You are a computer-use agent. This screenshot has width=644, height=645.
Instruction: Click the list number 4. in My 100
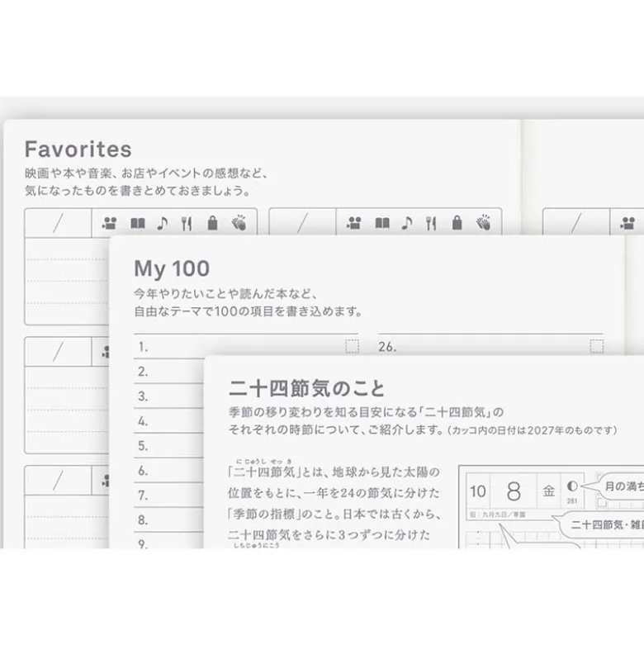(x=143, y=421)
